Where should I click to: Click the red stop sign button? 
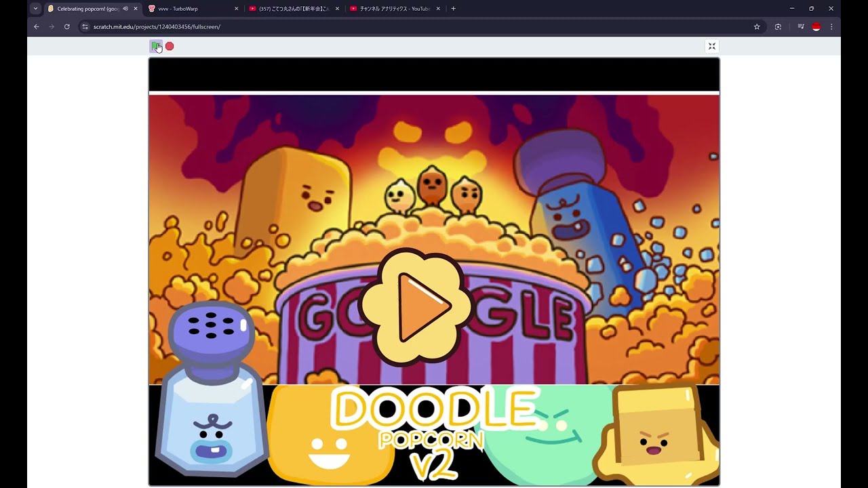[x=170, y=46]
